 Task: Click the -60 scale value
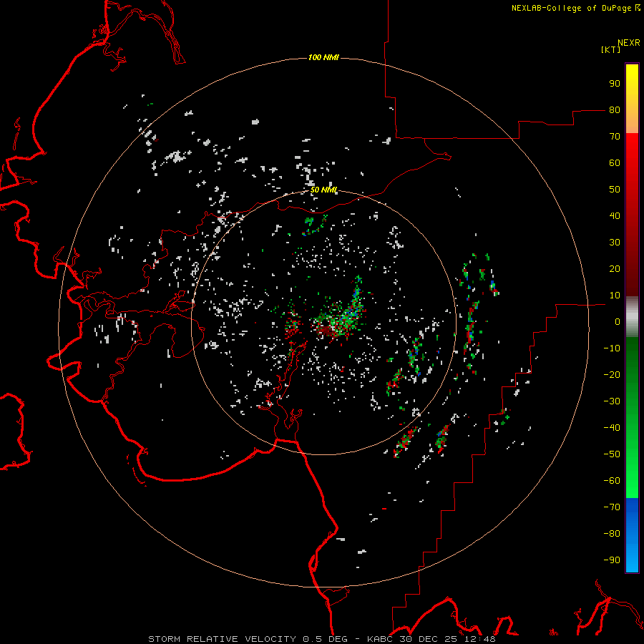[x=612, y=481]
